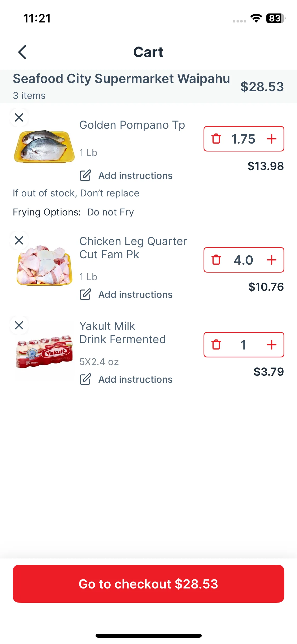The height and width of the screenshot is (644, 297).
Task: Select the Frying Options: Do not Fry text
Action: coord(73,212)
